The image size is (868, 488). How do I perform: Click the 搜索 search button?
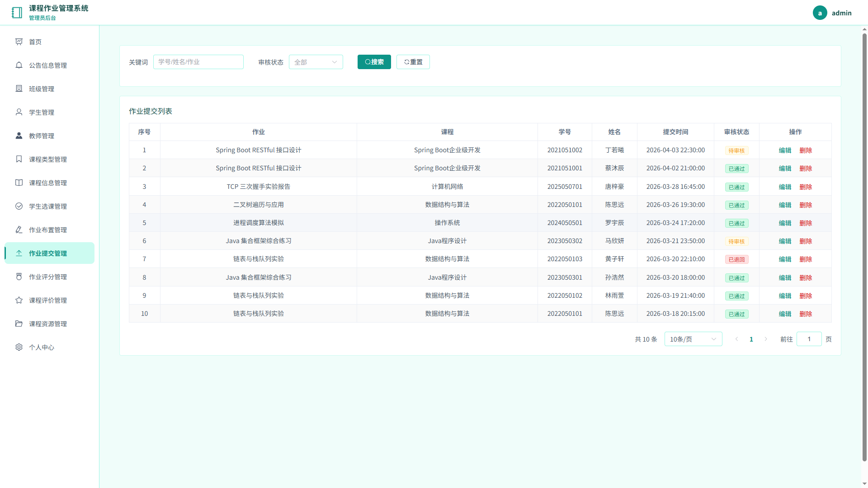pos(374,62)
